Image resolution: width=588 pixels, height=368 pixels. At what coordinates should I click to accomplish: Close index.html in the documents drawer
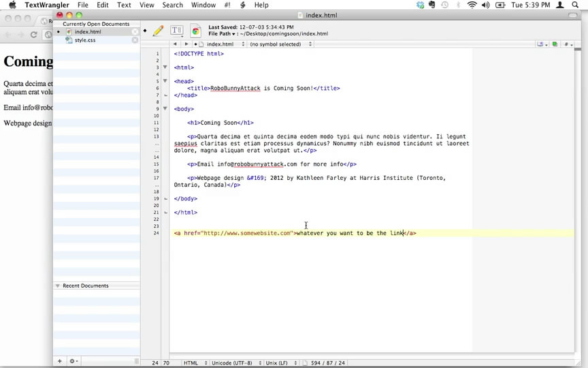(135, 32)
